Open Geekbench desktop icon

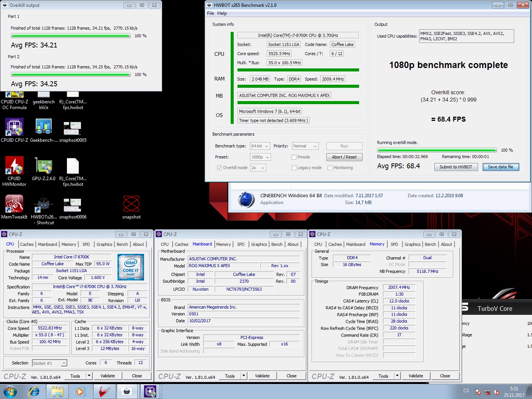44,130
